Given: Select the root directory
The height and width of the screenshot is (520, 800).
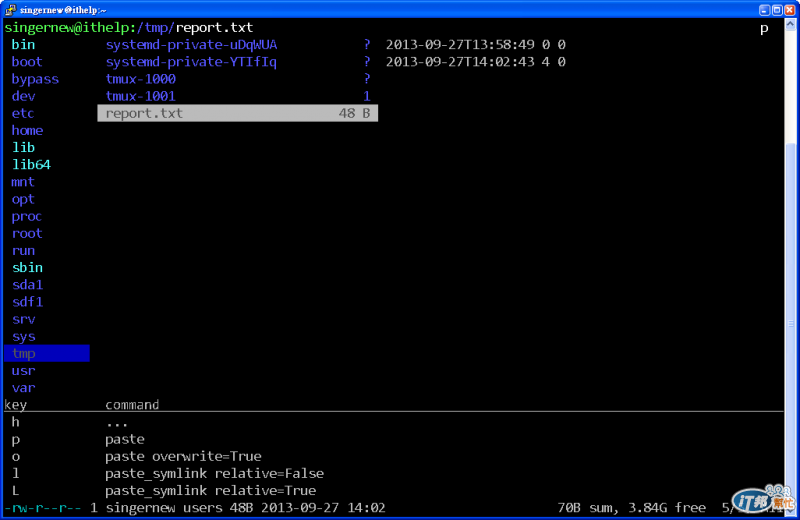Looking at the screenshot, I should tap(27, 233).
